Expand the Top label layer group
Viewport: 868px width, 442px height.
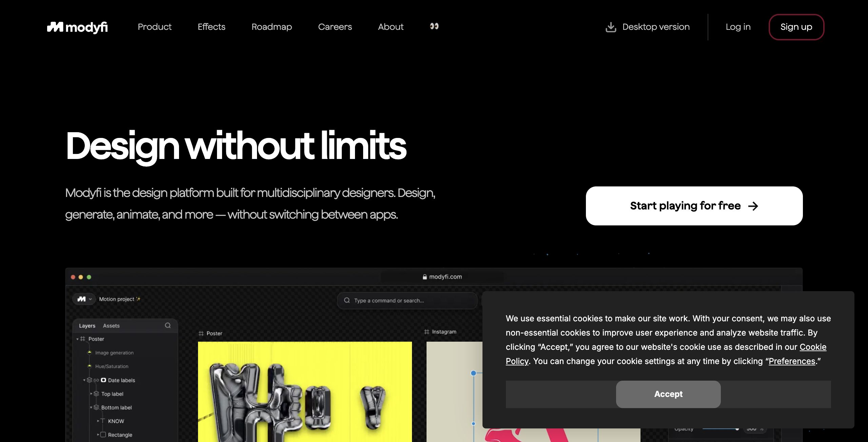coord(91,394)
